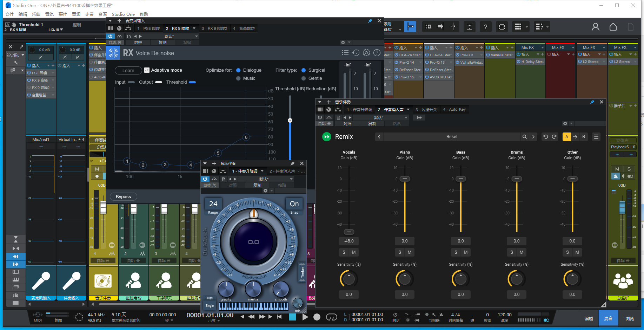The image size is (644, 330).
Task: Click the transport Stop square button
Action: pyautogui.click(x=292, y=317)
